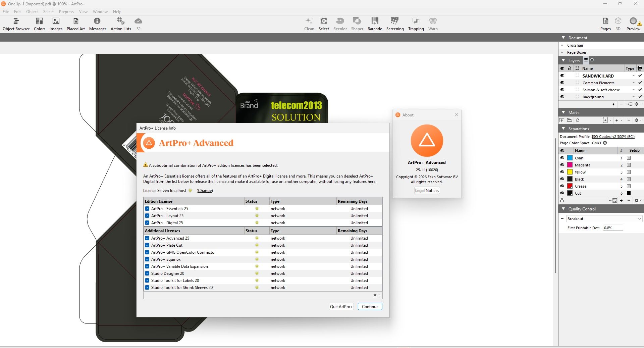Viewport: 644px width, 348px height.
Task: Add a new layer with plus icon
Action: [613, 104]
